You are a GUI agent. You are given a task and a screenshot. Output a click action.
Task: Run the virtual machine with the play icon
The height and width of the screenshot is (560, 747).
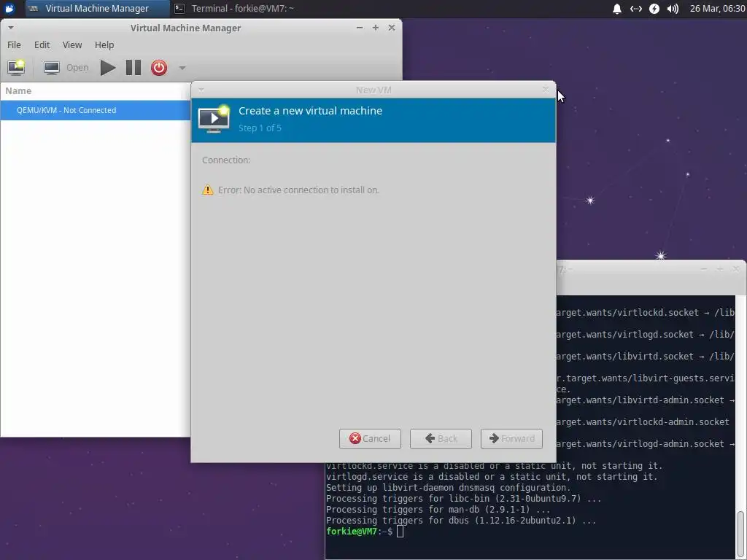click(x=108, y=68)
